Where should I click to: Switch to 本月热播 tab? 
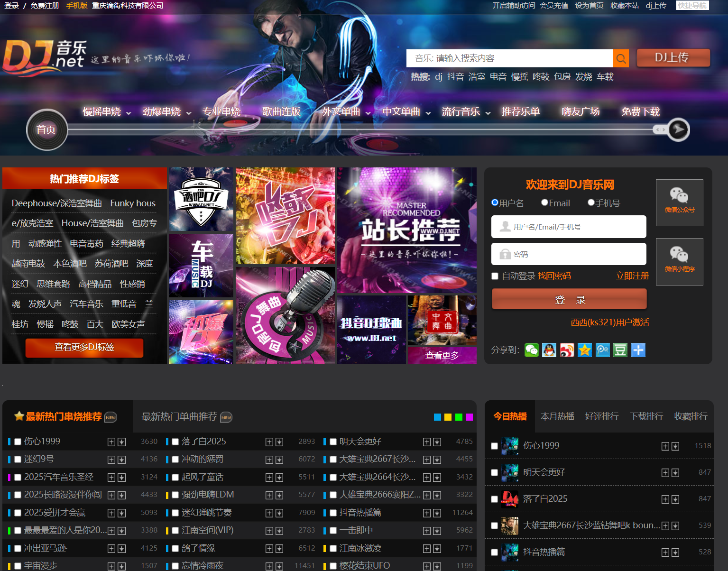pyautogui.click(x=557, y=416)
